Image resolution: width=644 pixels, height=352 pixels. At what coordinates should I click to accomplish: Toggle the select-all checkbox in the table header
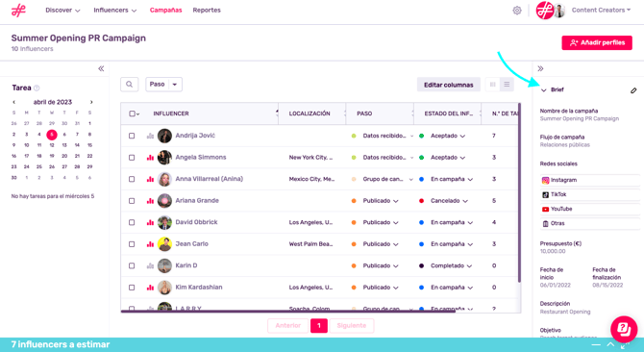point(132,113)
